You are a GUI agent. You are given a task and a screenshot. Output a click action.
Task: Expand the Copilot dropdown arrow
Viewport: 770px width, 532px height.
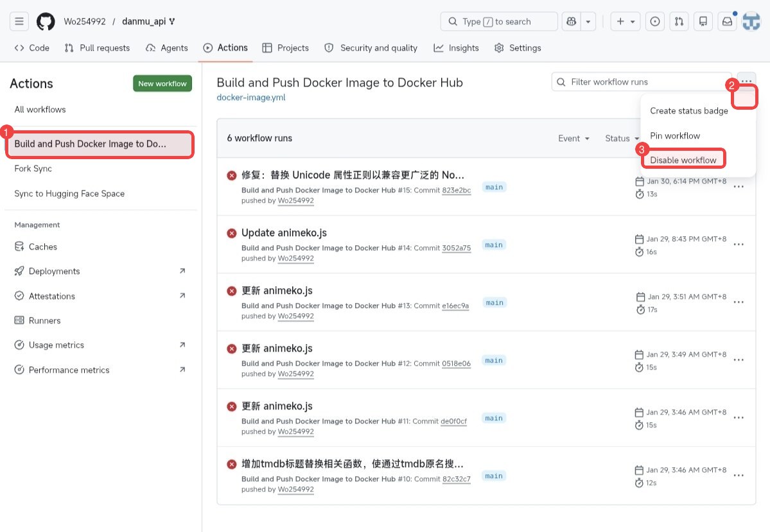(x=588, y=21)
